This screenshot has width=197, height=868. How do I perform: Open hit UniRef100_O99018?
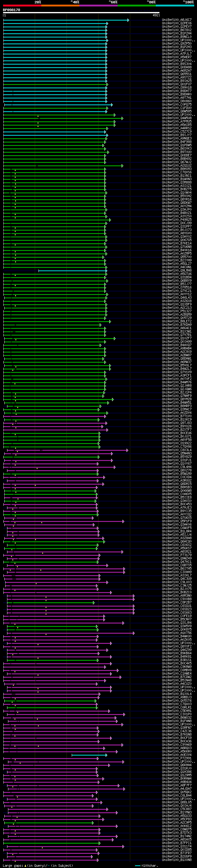[x=177, y=88]
